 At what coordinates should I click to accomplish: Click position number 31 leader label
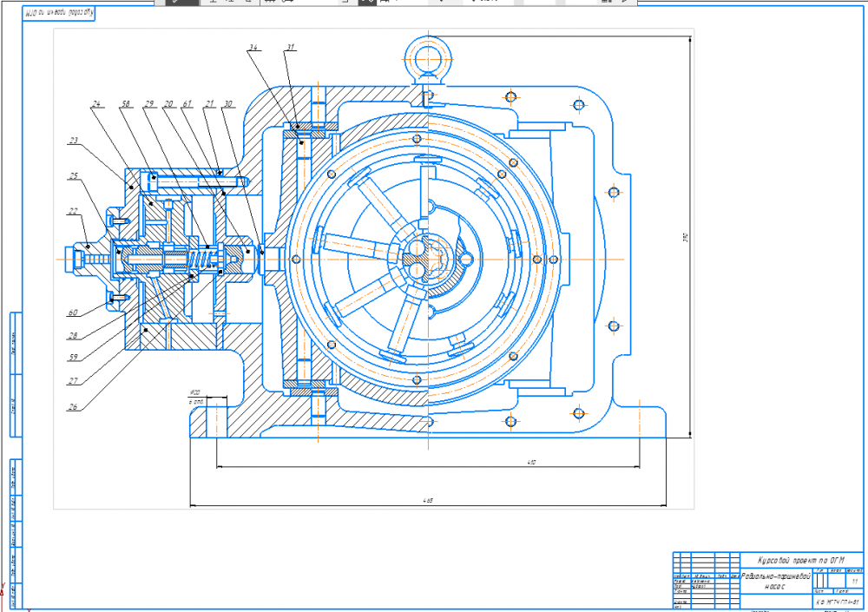[x=290, y=49]
